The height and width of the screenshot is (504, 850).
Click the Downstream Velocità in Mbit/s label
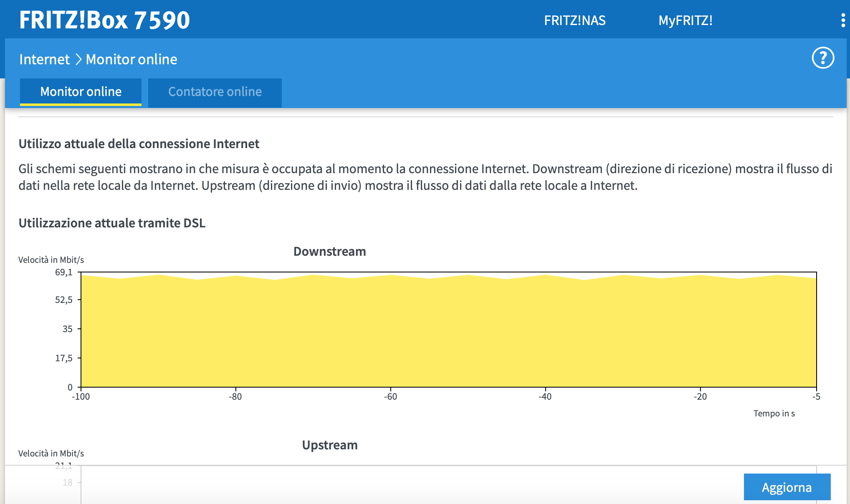(51, 260)
